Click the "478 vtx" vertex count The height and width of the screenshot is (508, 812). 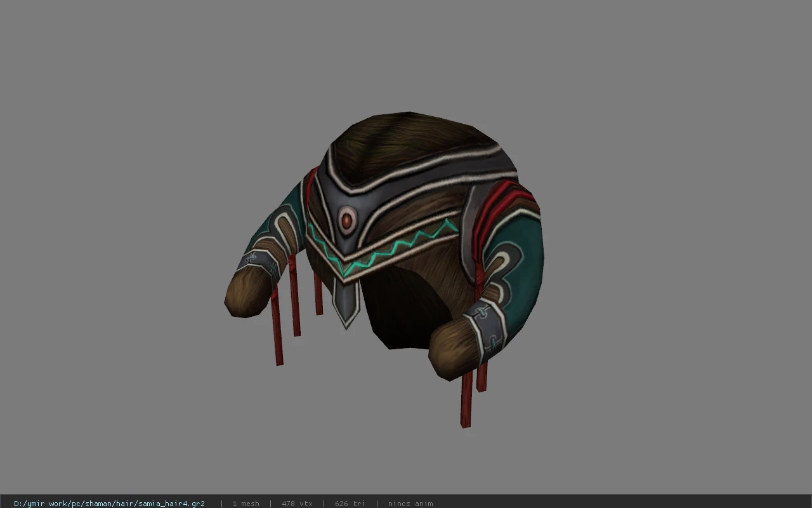[297, 504]
